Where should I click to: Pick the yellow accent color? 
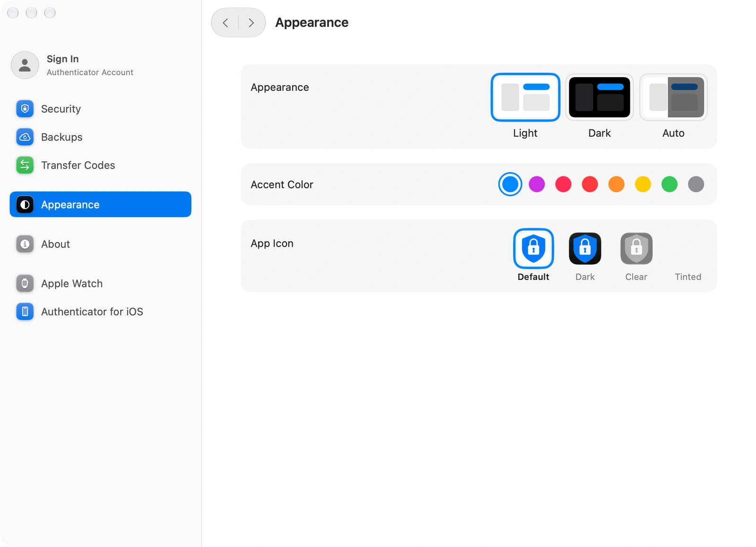click(643, 184)
